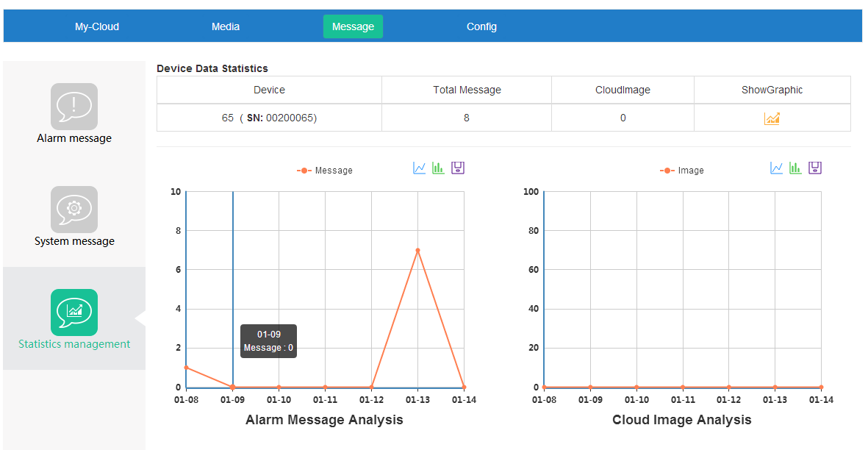Viewport: 868px width, 450px height.
Task: Select the Message tab
Action: pyautogui.click(x=353, y=26)
